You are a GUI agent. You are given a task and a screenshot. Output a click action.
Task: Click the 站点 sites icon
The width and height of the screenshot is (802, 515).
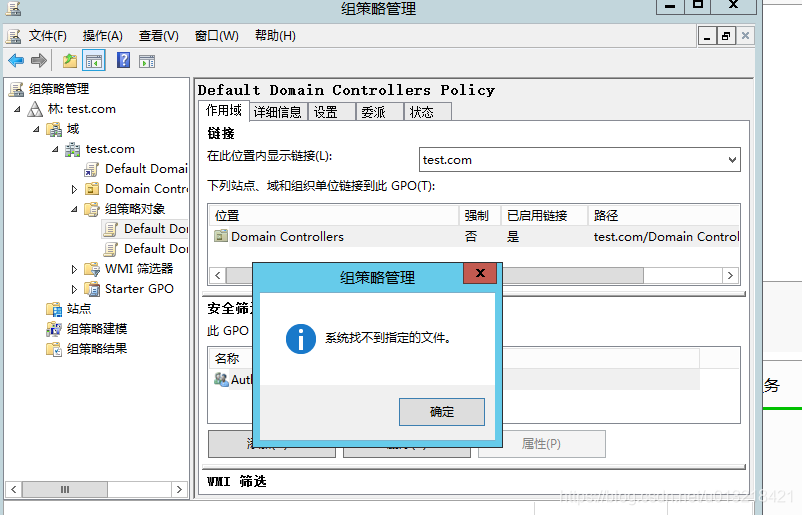[54, 309]
